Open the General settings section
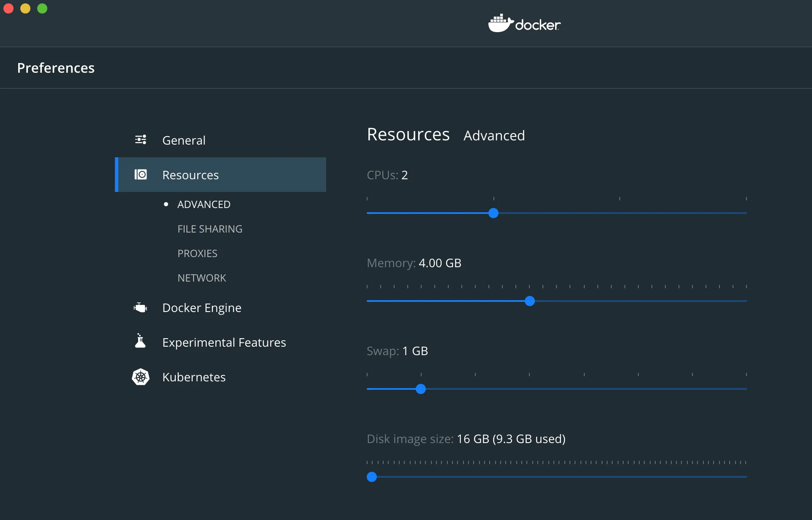 tap(184, 140)
